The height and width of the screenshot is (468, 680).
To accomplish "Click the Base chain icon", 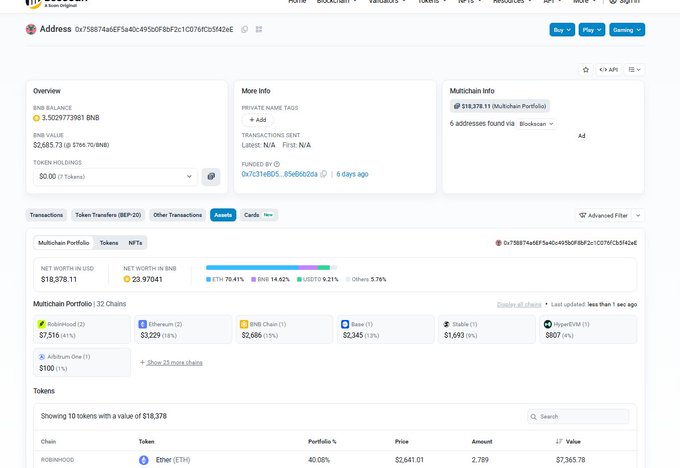I will click(x=345, y=324).
